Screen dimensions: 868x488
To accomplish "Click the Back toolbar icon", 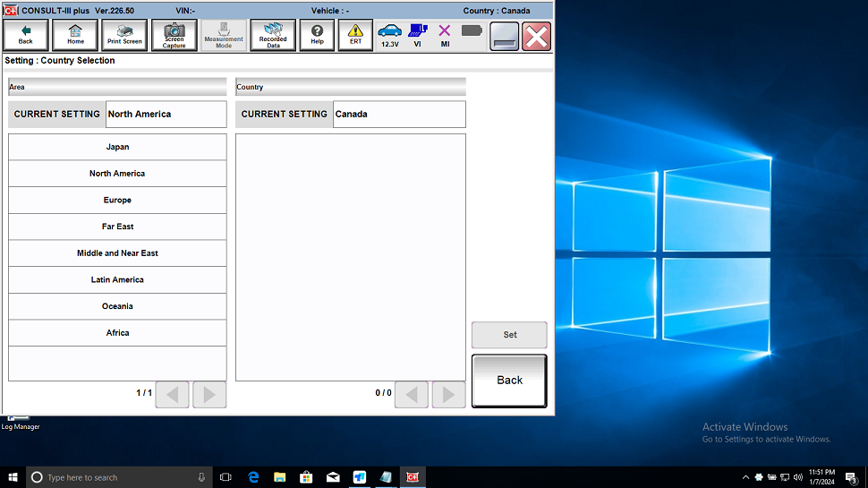I will [x=25, y=36].
